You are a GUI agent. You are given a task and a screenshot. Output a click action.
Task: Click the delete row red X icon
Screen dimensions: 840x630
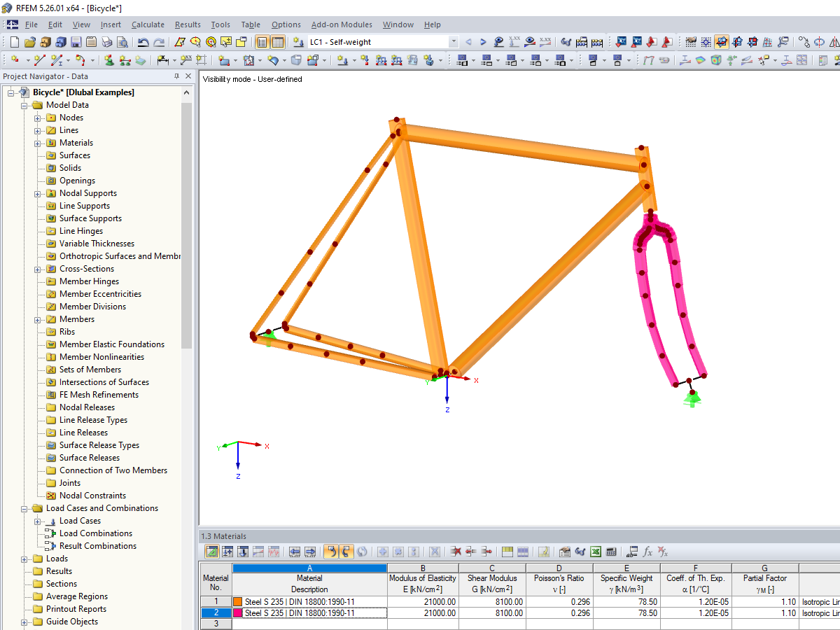[456, 552]
